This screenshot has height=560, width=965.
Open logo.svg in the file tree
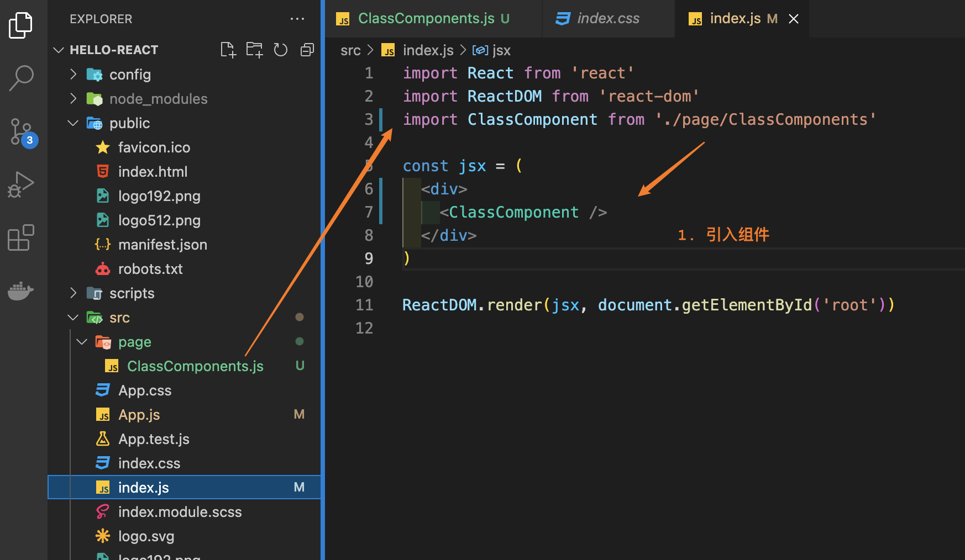tap(146, 536)
